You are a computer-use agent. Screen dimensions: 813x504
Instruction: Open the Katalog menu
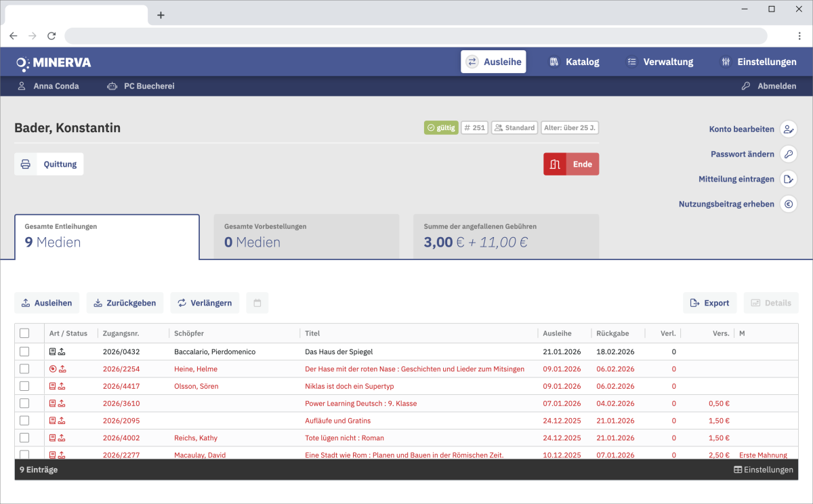click(x=573, y=62)
